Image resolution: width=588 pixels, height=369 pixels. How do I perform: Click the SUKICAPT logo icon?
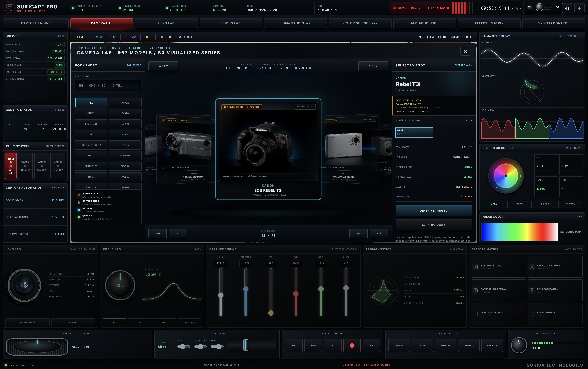9,8
